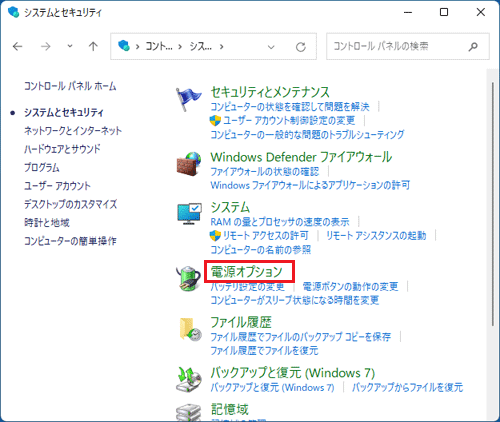
Task: Open セキュリティとメンテナンス heading
Action: (x=270, y=92)
